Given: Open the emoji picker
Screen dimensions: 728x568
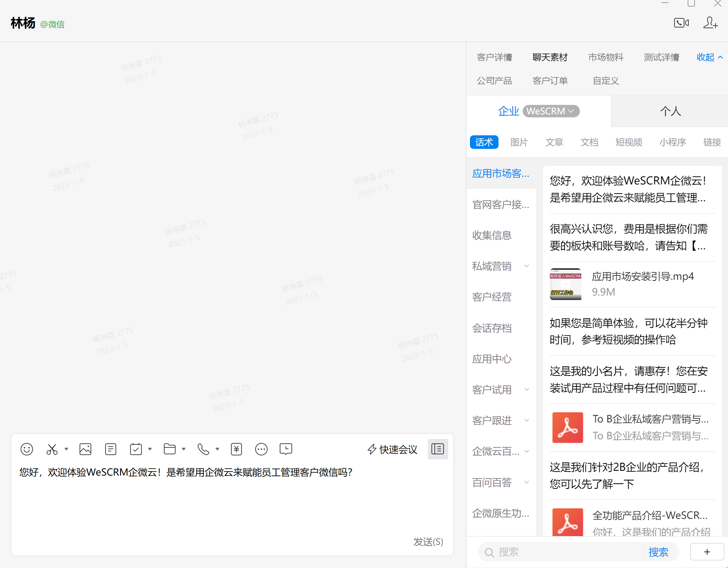Looking at the screenshot, I should (x=27, y=449).
